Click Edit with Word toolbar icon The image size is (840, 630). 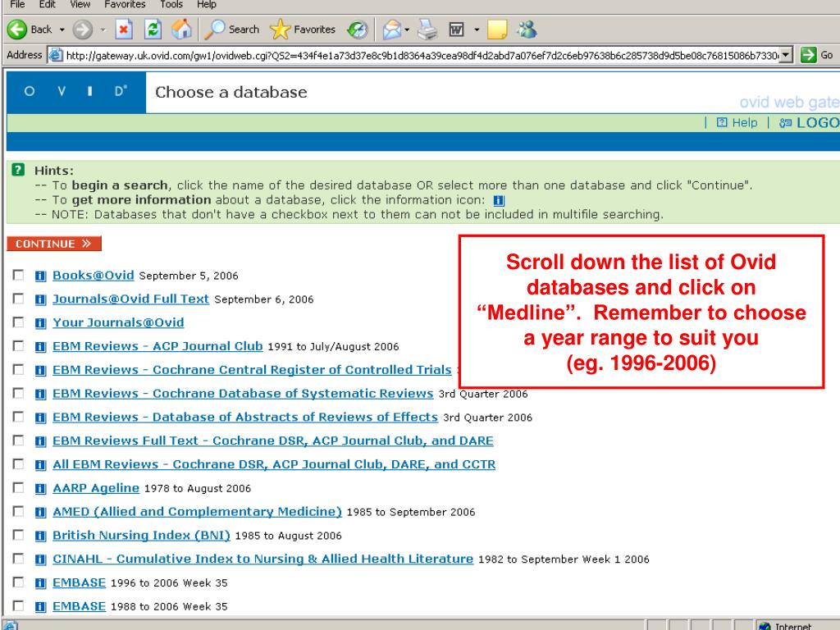tap(456, 30)
